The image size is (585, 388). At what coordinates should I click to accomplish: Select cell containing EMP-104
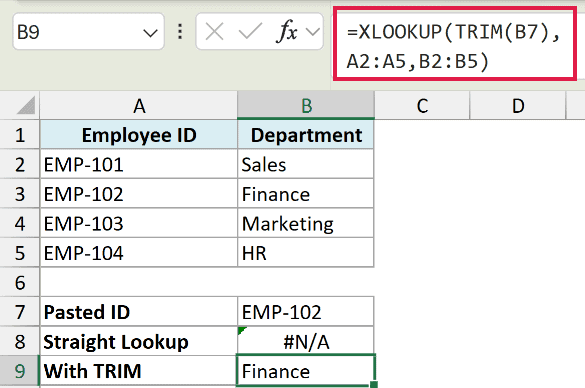[139, 253]
